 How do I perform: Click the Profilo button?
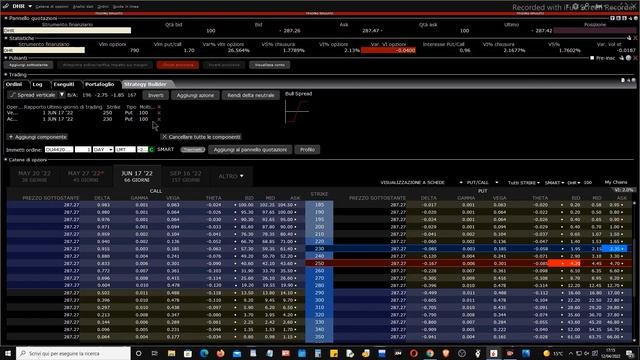click(x=307, y=150)
